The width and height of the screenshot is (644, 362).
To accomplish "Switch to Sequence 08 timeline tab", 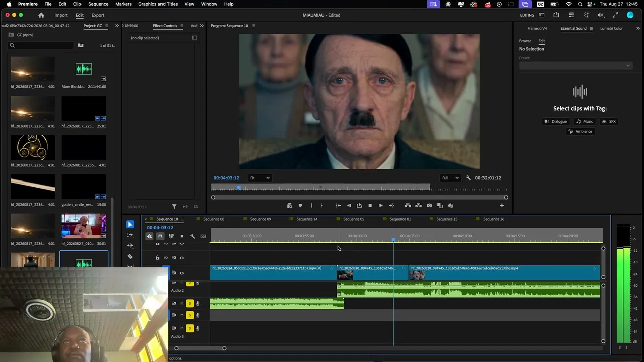I will [x=214, y=219].
